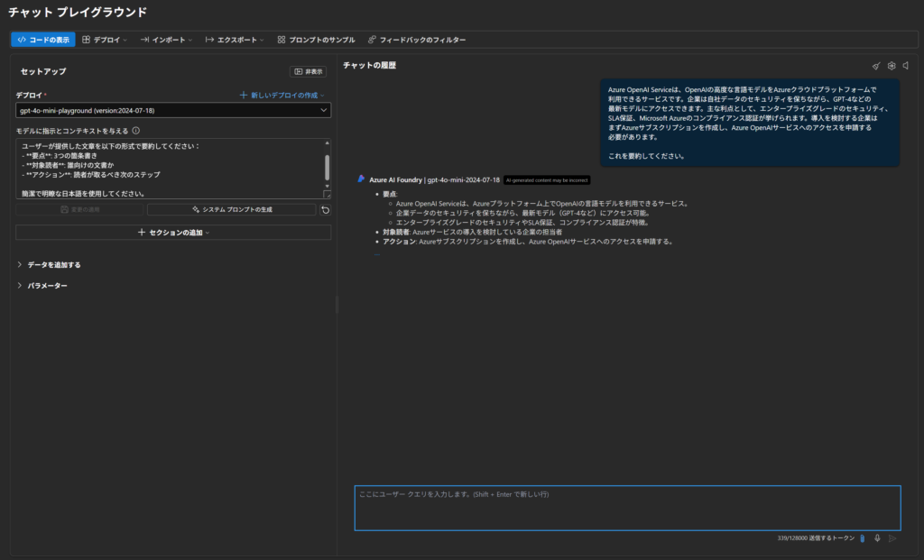Click the info icon next to モデルに指示とコンテキストを与える
The image size is (924, 560).
click(135, 130)
